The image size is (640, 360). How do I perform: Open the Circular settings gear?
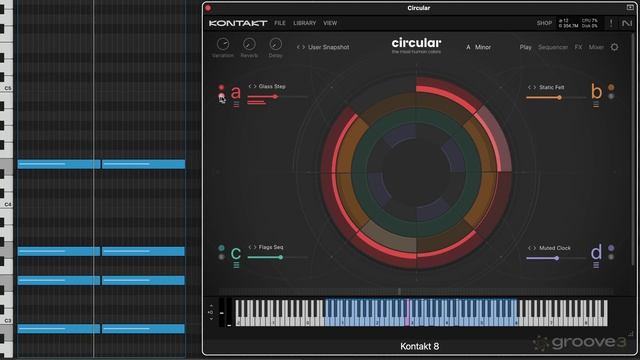point(614,47)
